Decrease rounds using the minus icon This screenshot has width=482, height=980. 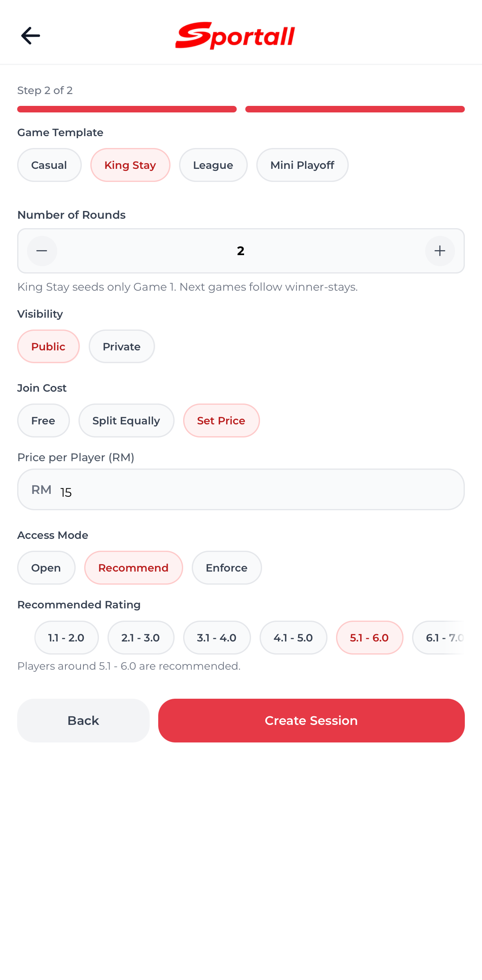click(42, 251)
